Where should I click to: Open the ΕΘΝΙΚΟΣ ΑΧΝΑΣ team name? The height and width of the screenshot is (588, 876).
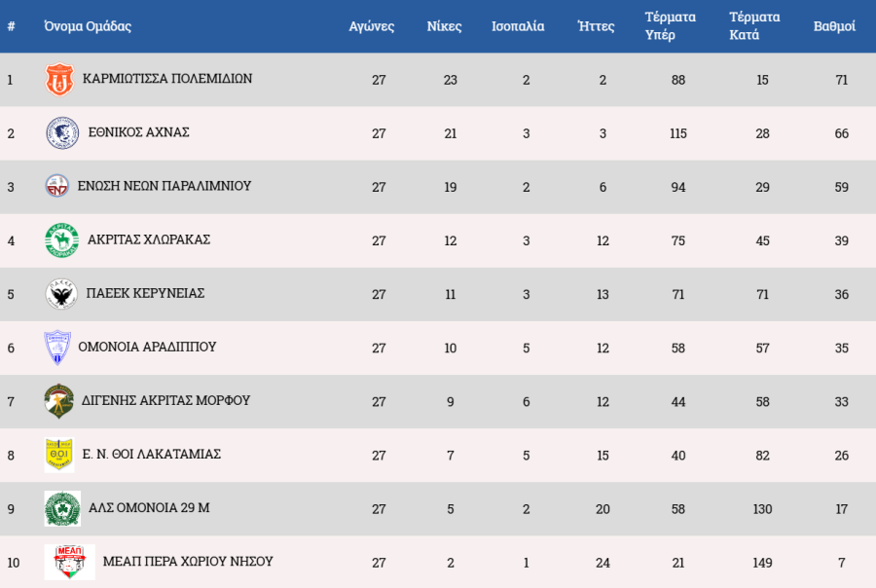click(x=138, y=132)
